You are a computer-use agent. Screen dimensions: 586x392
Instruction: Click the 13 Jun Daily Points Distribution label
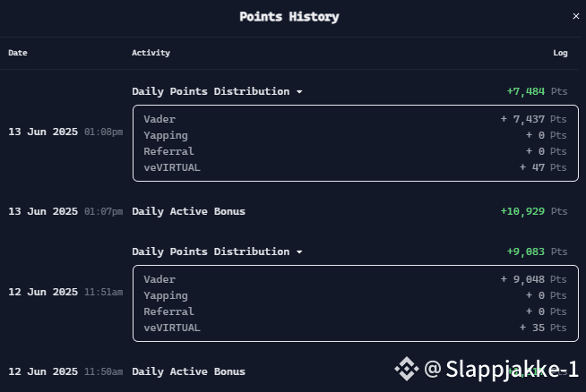211,91
